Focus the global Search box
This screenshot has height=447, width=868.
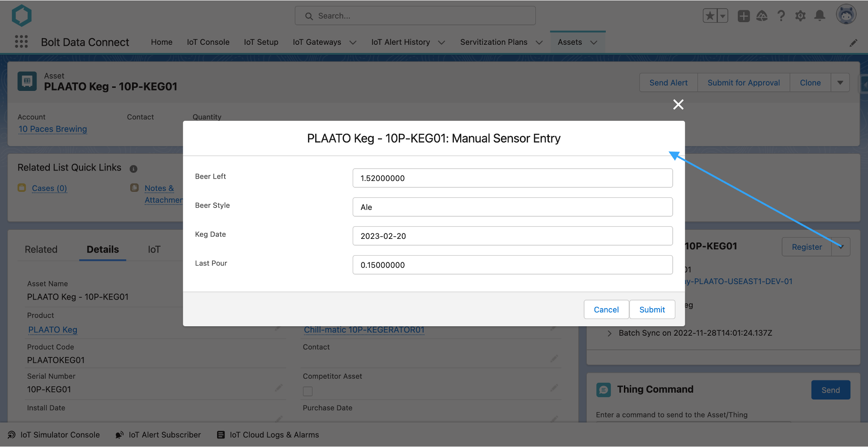point(415,16)
